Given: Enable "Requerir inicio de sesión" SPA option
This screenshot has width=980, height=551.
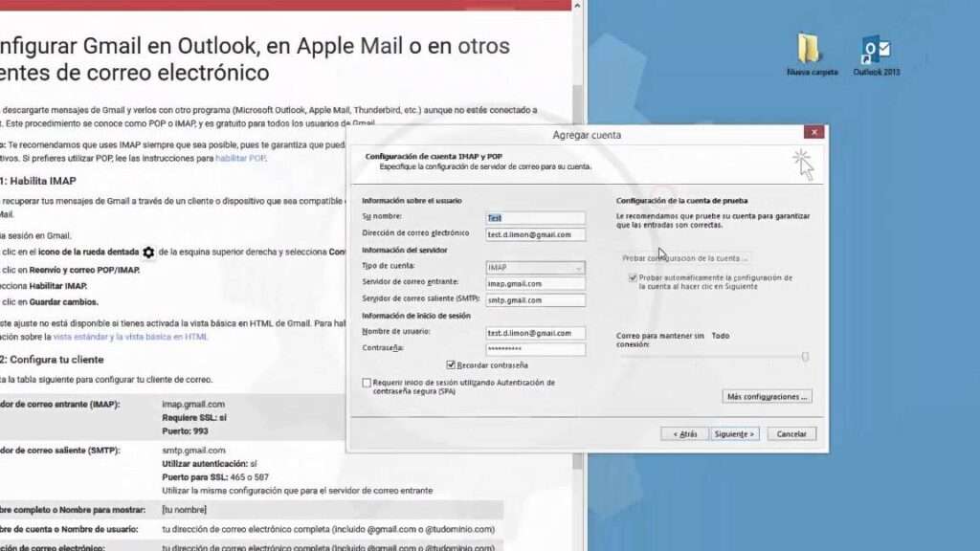Looking at the screenshot, I should pos(367,383).
